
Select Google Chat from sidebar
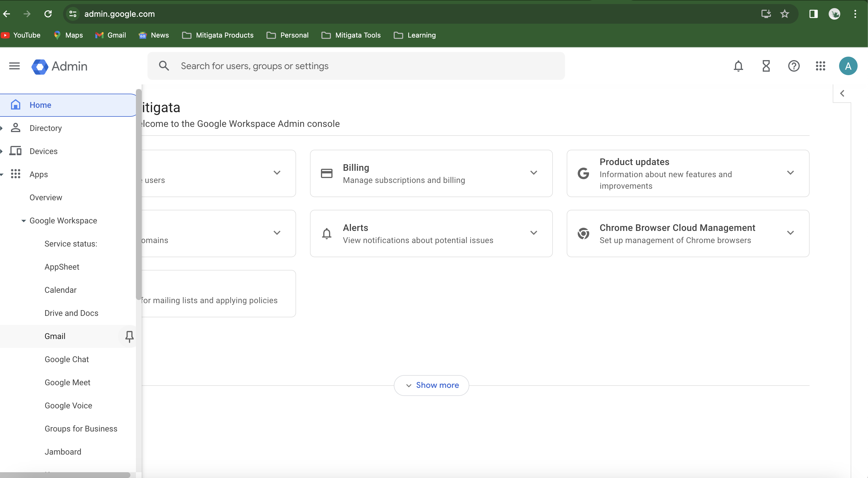tap(67, 359)
